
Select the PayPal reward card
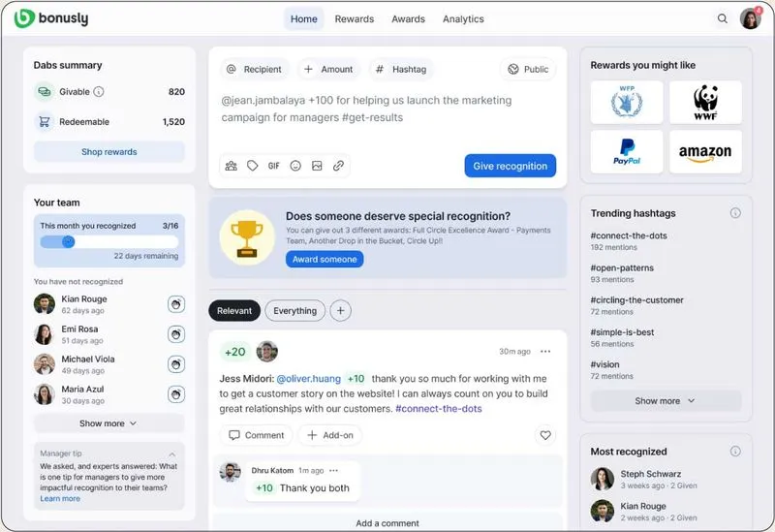626,152
